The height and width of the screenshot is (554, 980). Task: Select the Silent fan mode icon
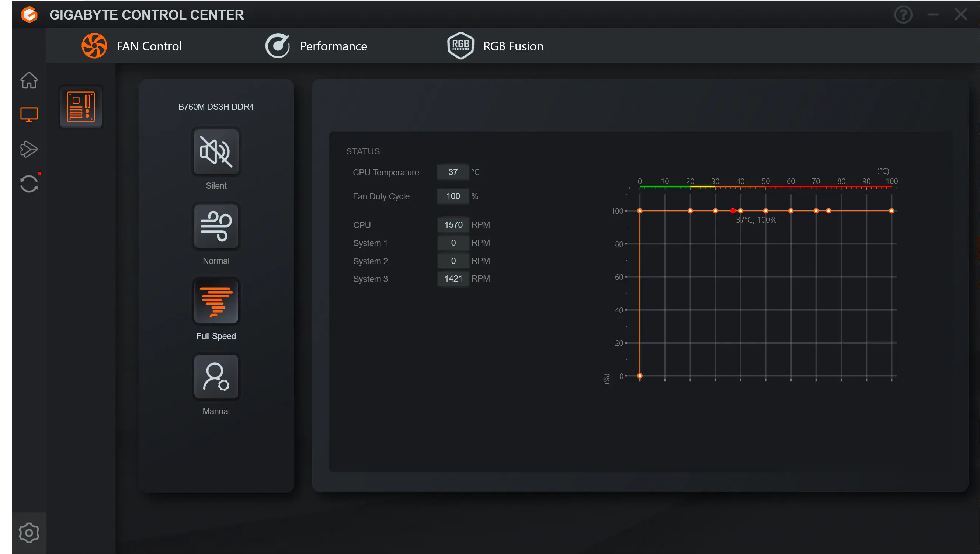(x=216, y=152)
